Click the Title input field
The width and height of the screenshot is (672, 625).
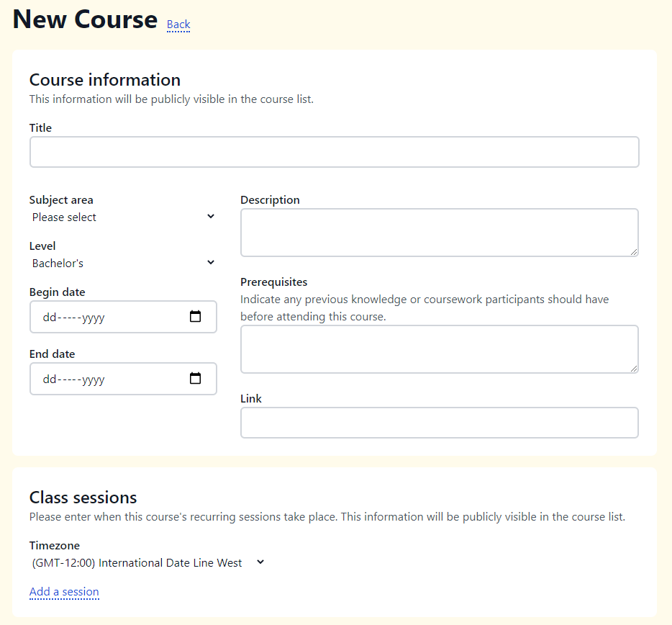click(334, 152)
